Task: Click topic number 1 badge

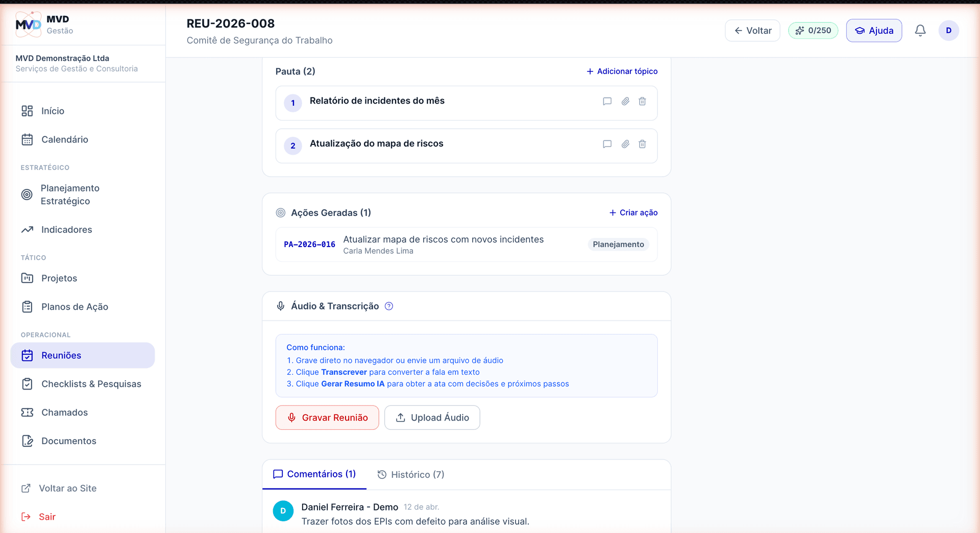Action: click(x=293, y=103)
